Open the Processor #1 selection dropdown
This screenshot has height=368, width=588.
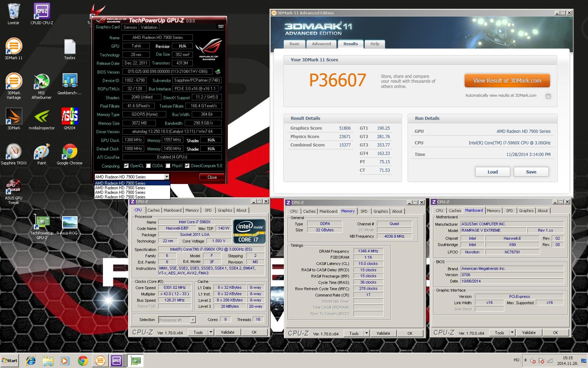click(x=193, y=320)
